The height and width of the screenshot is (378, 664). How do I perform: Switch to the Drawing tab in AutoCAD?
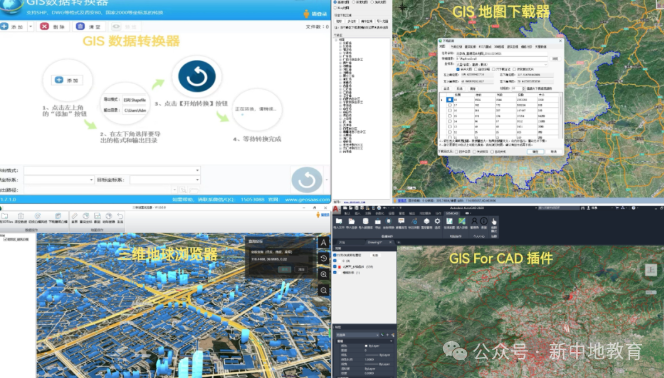[x=375, y=243]
